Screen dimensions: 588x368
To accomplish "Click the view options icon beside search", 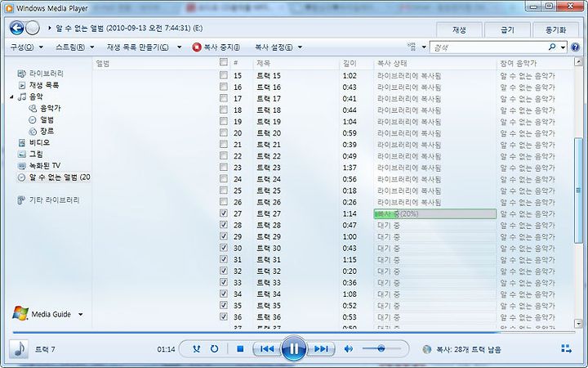I will coord(412,47).
